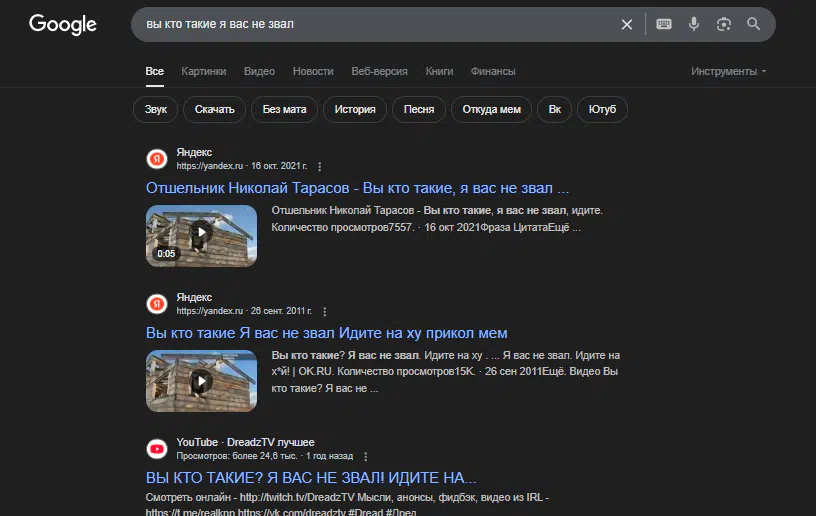Click Yandex favicon of 2011 result

(157, 304)
